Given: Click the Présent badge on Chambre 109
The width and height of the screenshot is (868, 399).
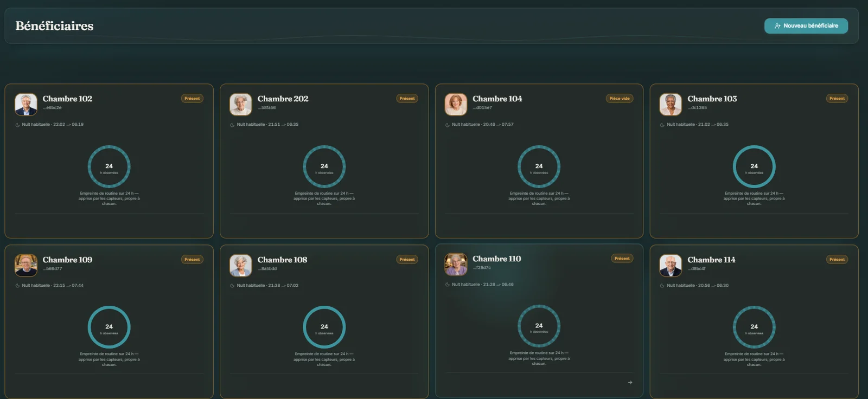Looking at the screenshot, I should pyautogui.click(x=192, y=260).
